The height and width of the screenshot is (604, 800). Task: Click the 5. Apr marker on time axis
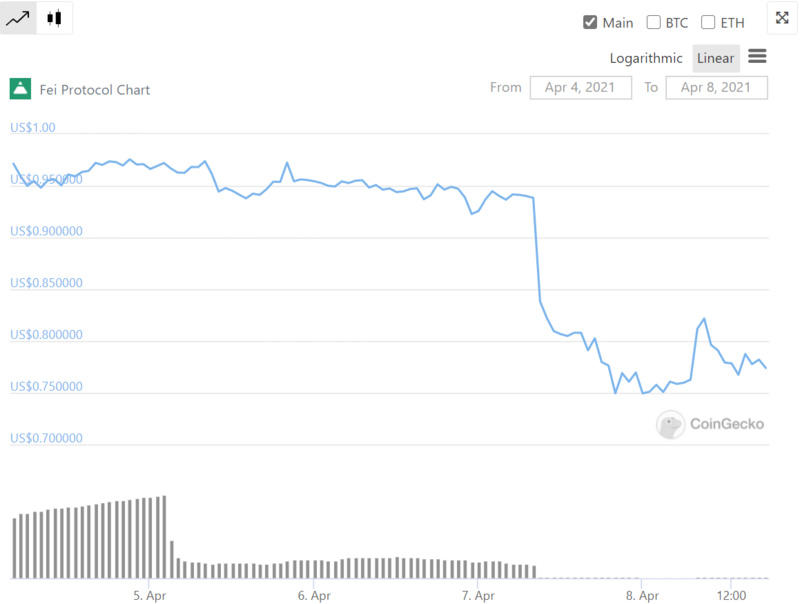[x=149, y=595]
